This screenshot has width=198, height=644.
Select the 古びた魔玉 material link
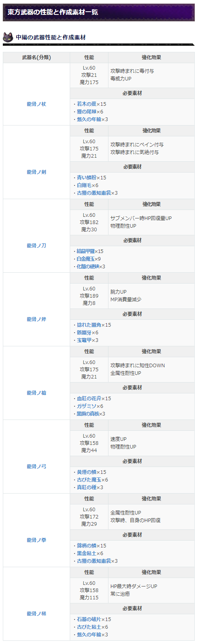point(89,480)
